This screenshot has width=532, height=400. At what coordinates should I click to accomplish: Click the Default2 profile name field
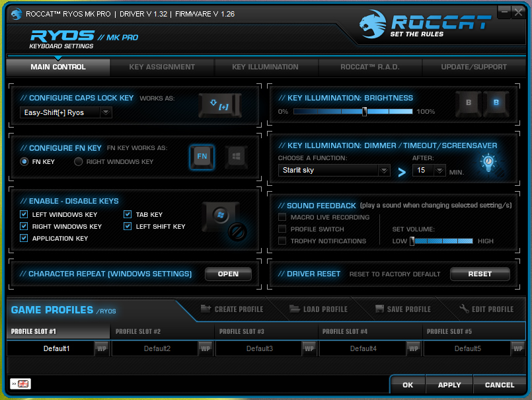pyautogui.click(x=155, y=348)
